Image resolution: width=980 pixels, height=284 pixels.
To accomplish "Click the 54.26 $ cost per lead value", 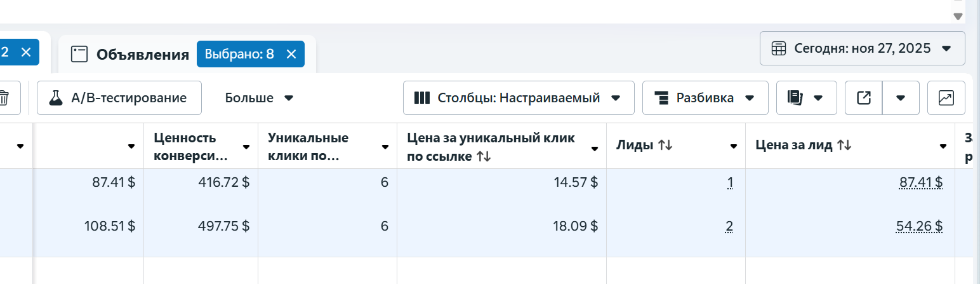I will click(919, 226).
